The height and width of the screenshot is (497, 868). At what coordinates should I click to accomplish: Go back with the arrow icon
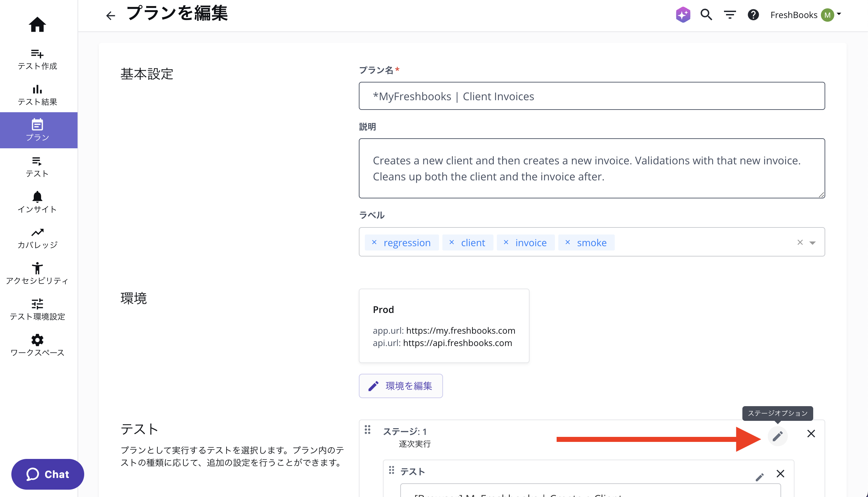coord(110,15)
